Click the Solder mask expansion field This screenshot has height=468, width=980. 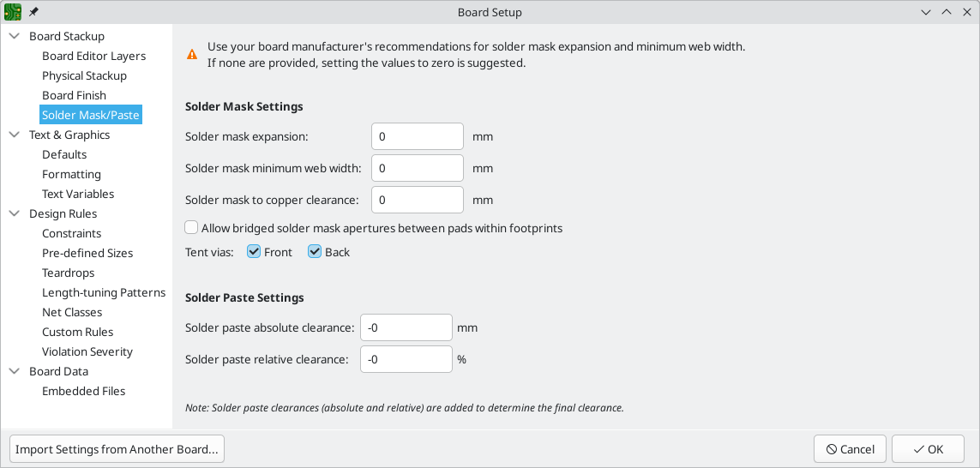click(418, 136)
